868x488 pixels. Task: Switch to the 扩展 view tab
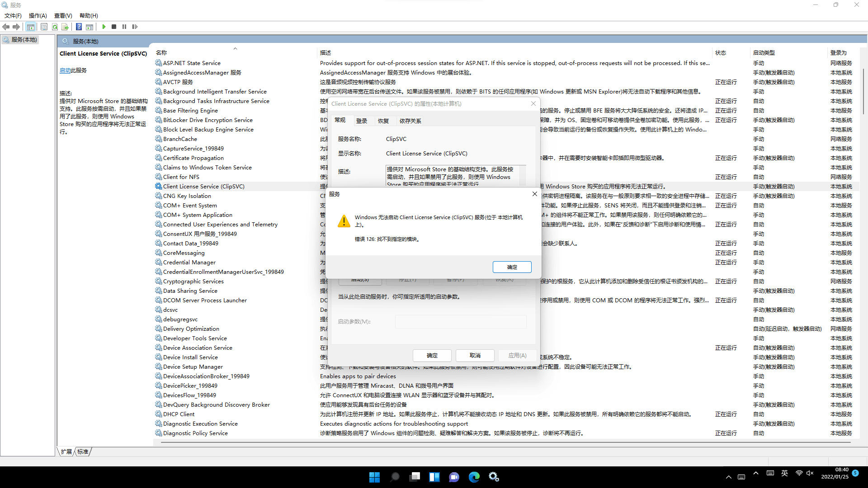[66, 452]
